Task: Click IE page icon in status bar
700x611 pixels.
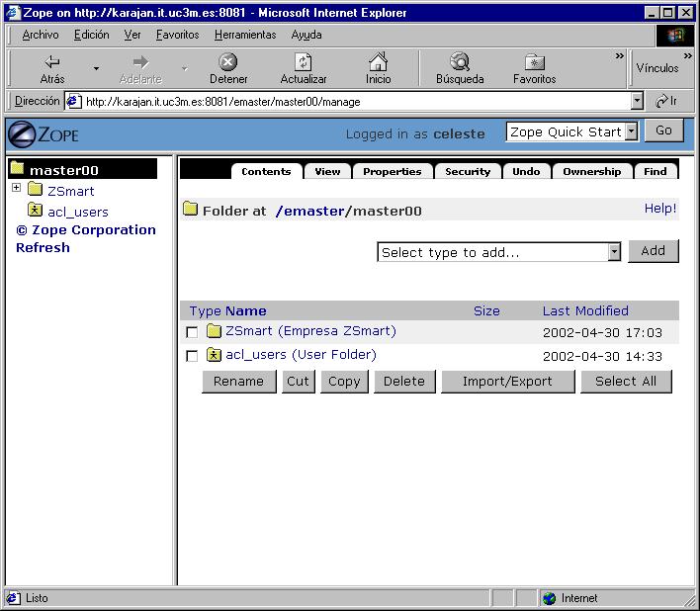Action: click(13, 598)
